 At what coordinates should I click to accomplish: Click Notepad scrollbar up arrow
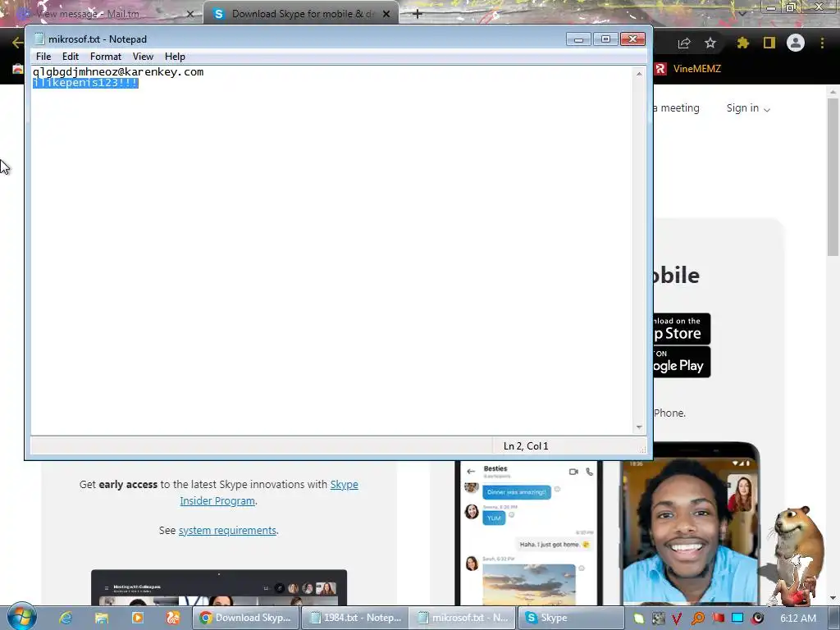click(x=639, y=73)
